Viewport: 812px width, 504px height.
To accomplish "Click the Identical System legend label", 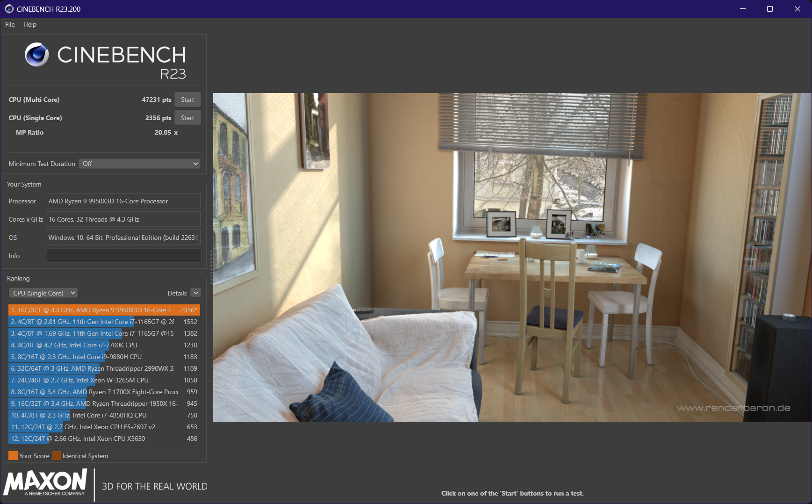I will [x=85, y=456].
